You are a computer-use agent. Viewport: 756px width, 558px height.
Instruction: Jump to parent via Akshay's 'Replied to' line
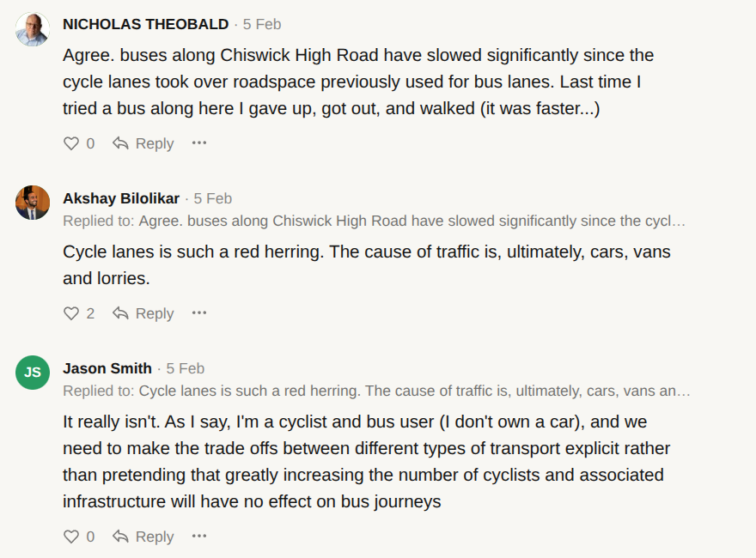point(375,221)
